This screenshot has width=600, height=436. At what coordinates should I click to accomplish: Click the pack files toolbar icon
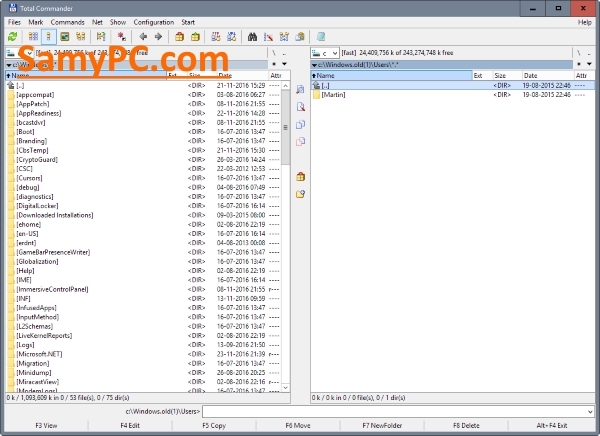coord(179,37)
